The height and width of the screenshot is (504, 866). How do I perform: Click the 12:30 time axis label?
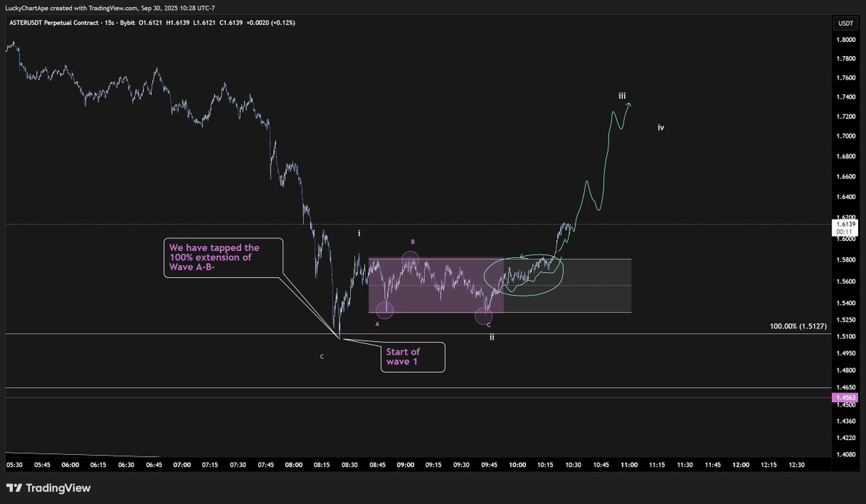click(x=796, y=465)
